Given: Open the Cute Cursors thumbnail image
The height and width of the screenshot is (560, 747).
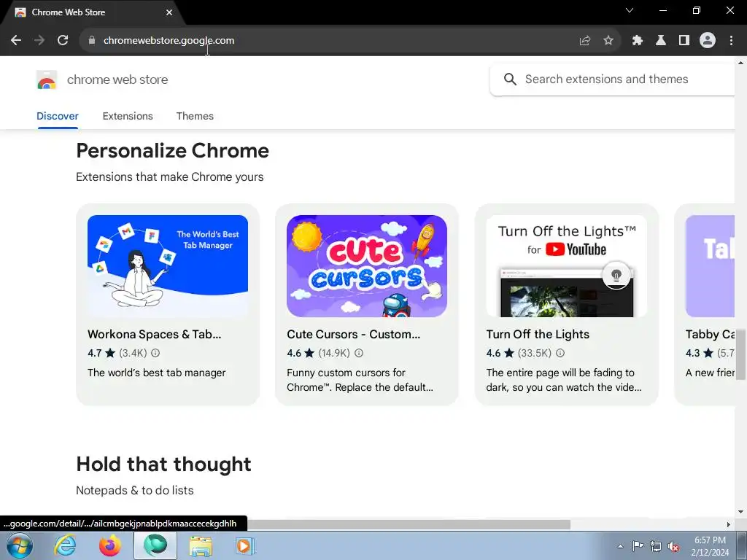Looking at the screenshot, I should pos(367,265).
